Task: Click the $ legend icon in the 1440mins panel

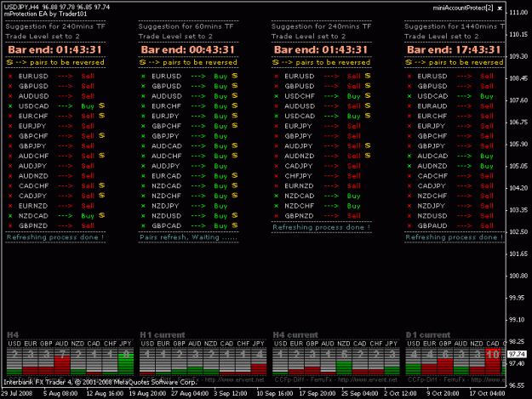Action: tap(409, 62)
